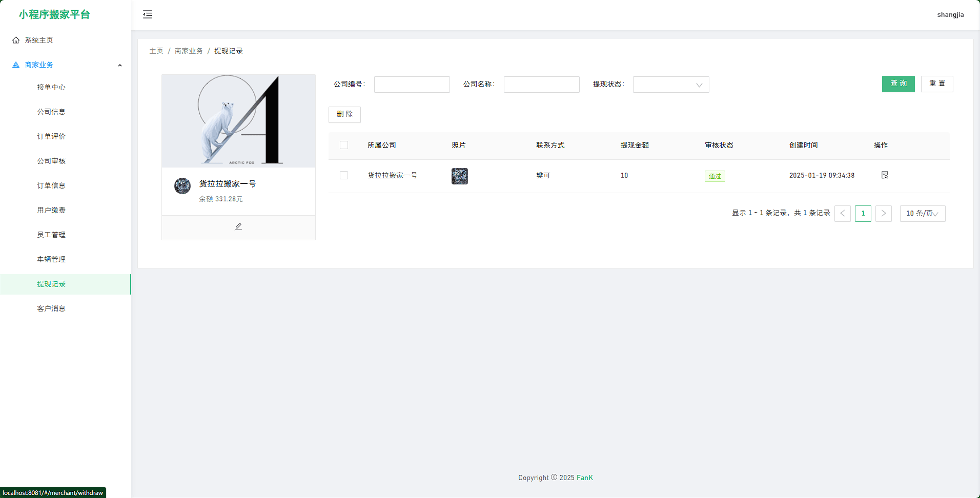The height and width of the screenshot is (498, 980).
Task: Open 客户消息 menu item
Action: (x=66, y=308)
